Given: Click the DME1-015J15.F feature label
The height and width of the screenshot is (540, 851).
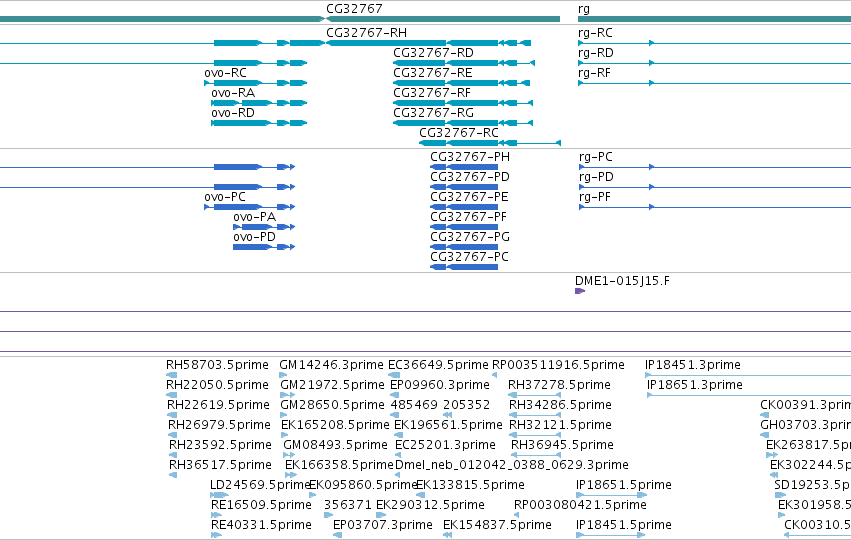Looking at the screenshot, I should point(622,281).
